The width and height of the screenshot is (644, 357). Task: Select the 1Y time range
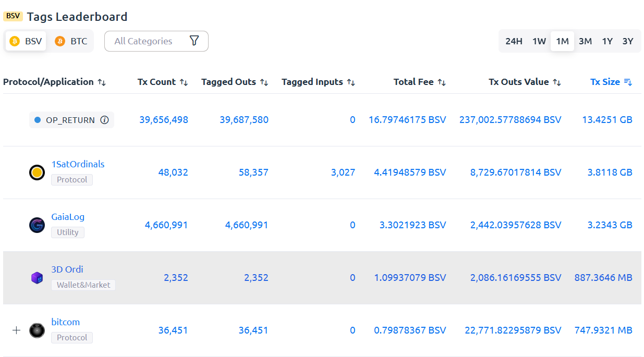pyautogui.click(x=607, y=41)
